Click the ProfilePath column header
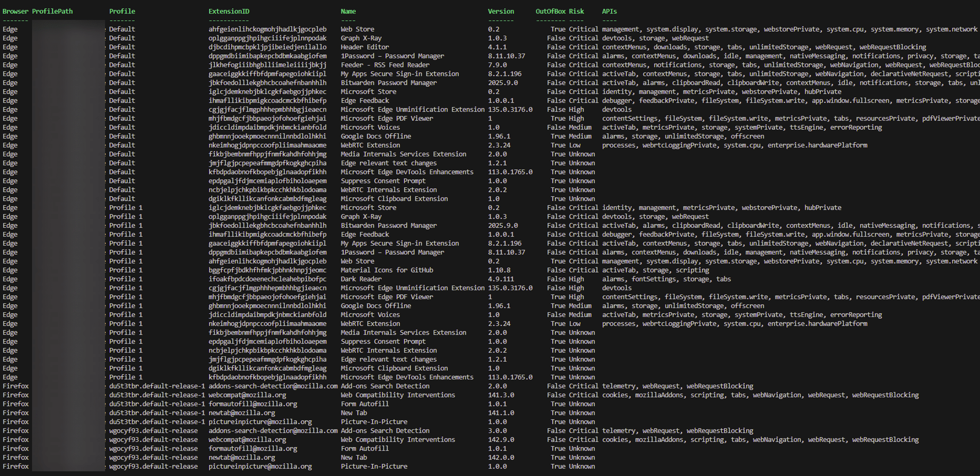 52,11
